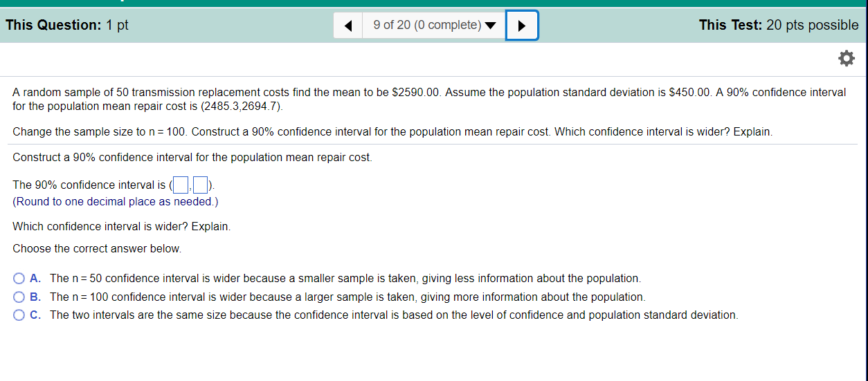
Task: Click the problem statement about transmission replacement costs
Action: 429,100
